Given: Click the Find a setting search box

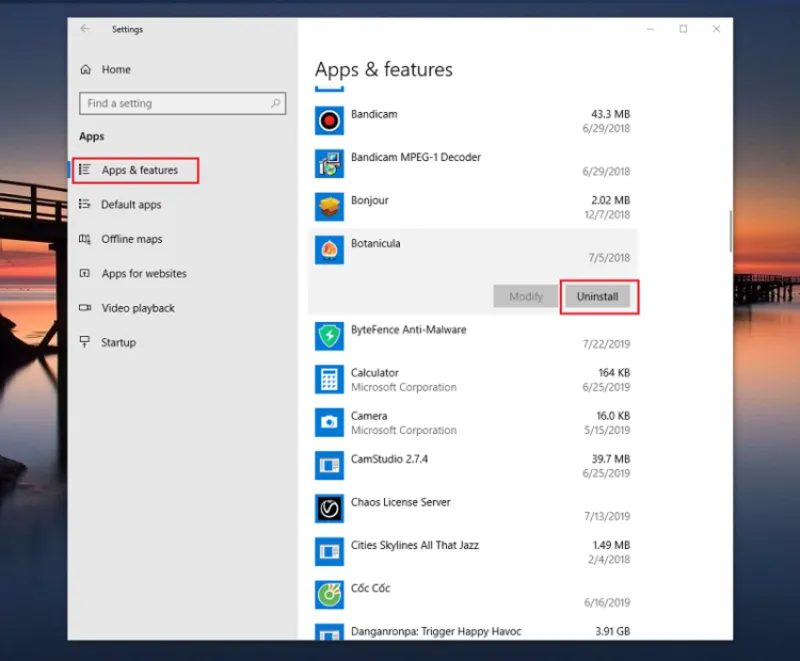Looking at the screenshot, I should pyautogui.click(x=175, y=103).
